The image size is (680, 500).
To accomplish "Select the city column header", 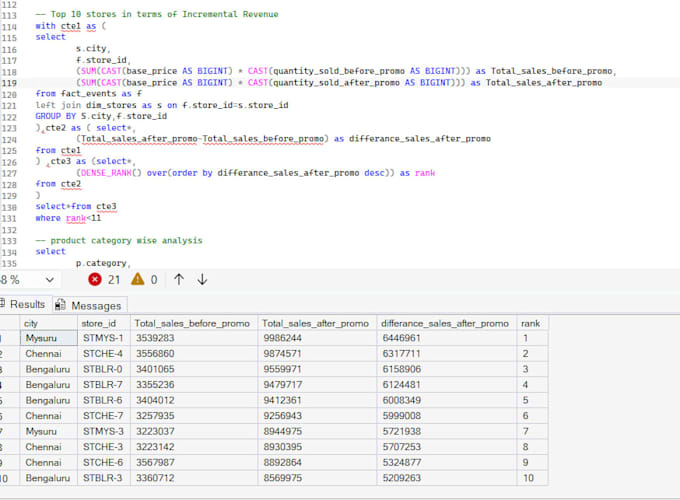I will pos(48,323).
